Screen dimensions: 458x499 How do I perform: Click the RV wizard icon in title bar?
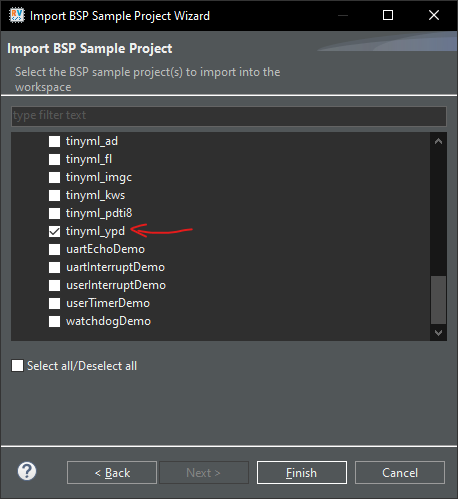(17, 15)
